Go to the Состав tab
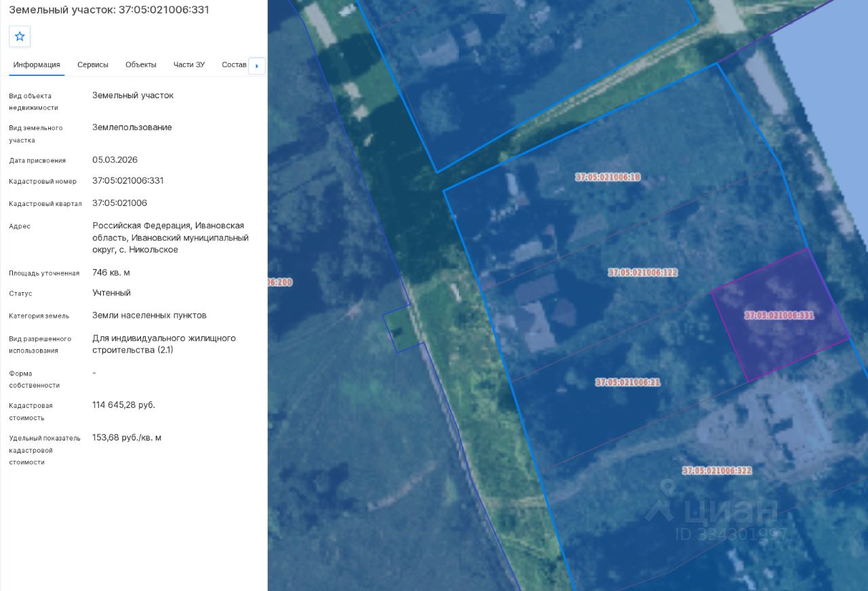This screenshot has width=868, height=591. point(234,65)
